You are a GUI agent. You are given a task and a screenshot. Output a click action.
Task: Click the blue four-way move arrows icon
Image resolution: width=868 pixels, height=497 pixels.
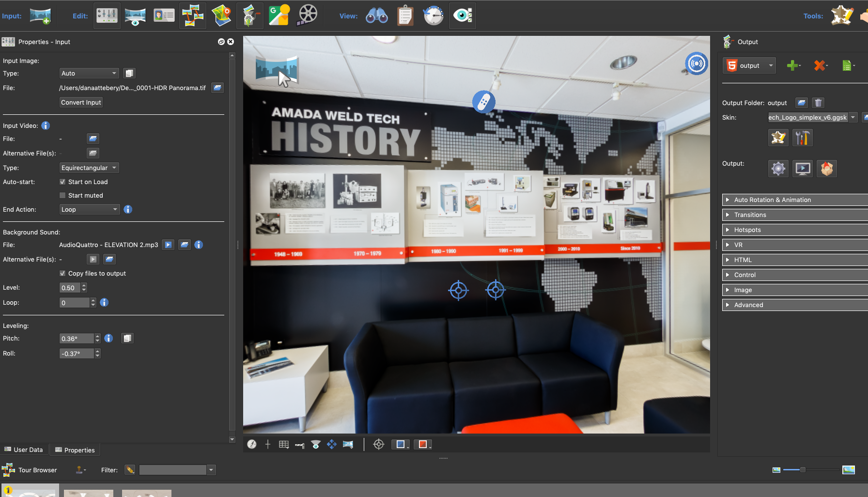pos(332,444)
